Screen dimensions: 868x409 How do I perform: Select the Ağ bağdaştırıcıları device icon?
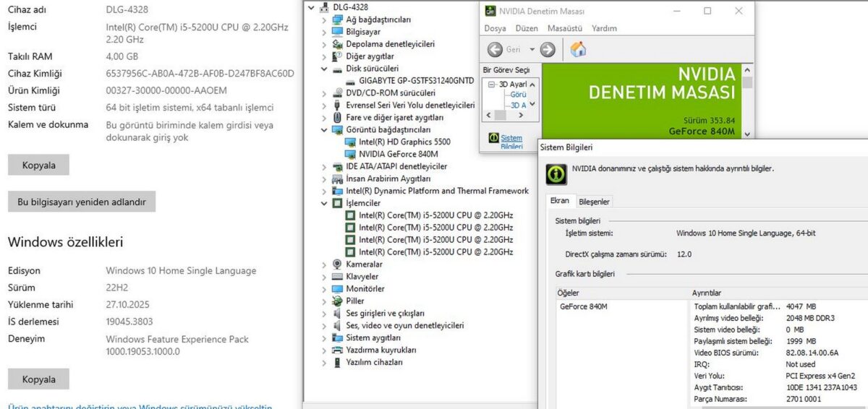click(337, 20)
